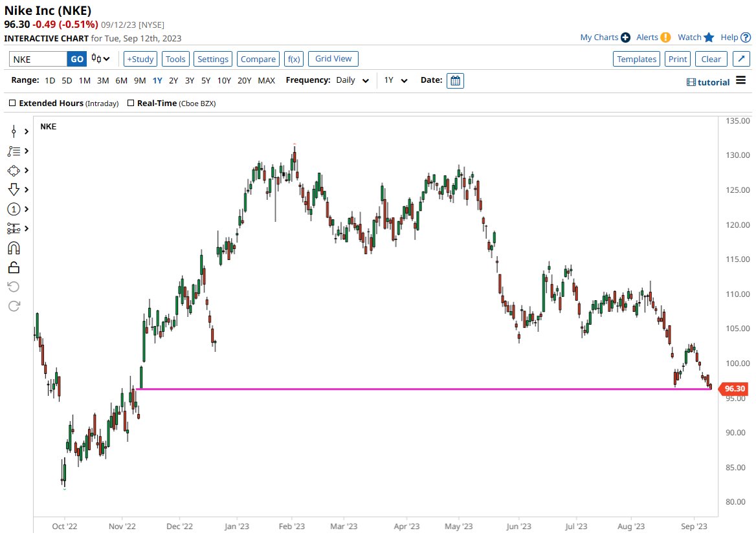Select the 5Y range
This screenshot has height=544, width=756.
pyautogui.click(x=206, y=80)
